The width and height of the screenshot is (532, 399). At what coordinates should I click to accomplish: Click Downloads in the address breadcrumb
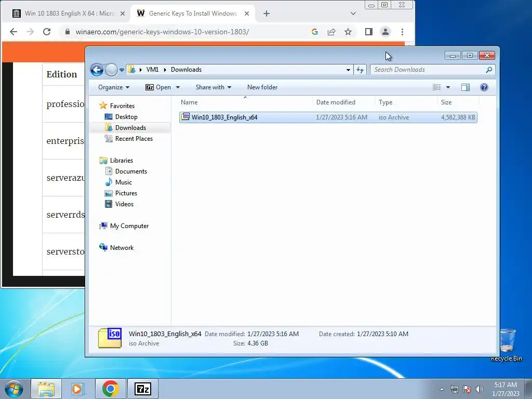coord(187,70)
